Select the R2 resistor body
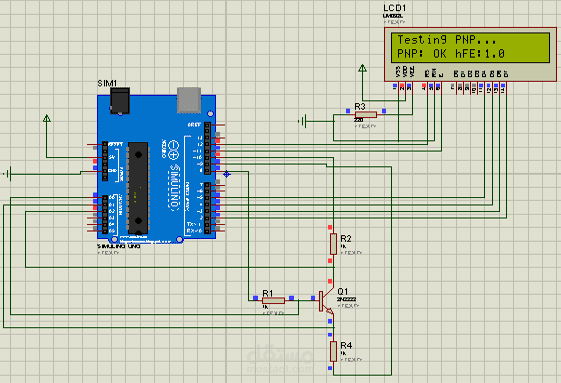Screen dimensions: 561x383 pyautogui.click(x=333, y=244)
